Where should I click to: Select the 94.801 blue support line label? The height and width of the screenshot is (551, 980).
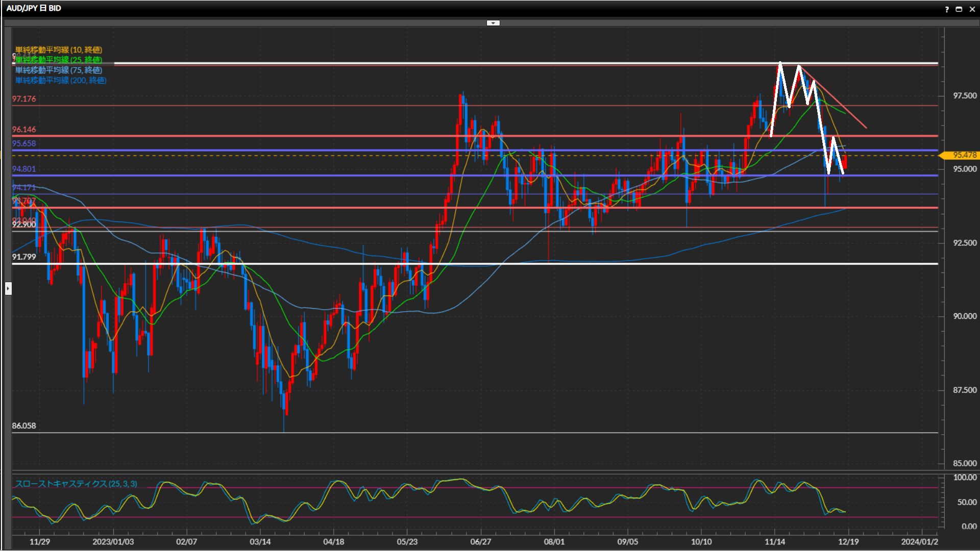[24, 169]
